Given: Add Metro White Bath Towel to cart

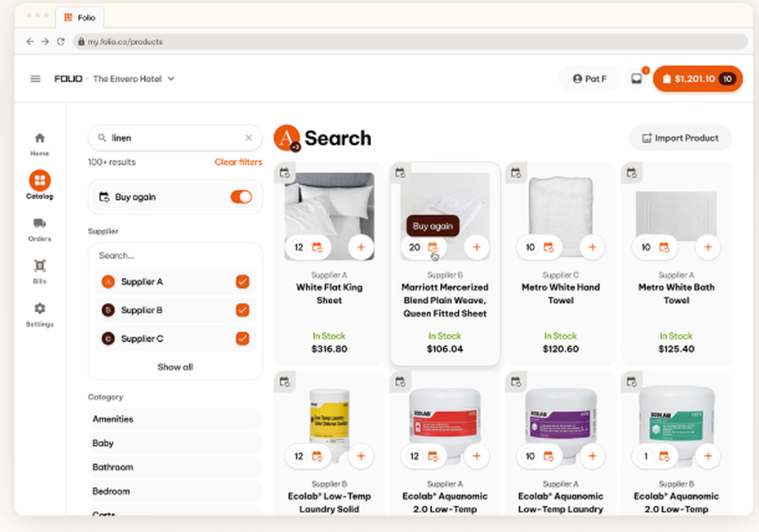Looking at the screenshot, I should pos(707,247).
